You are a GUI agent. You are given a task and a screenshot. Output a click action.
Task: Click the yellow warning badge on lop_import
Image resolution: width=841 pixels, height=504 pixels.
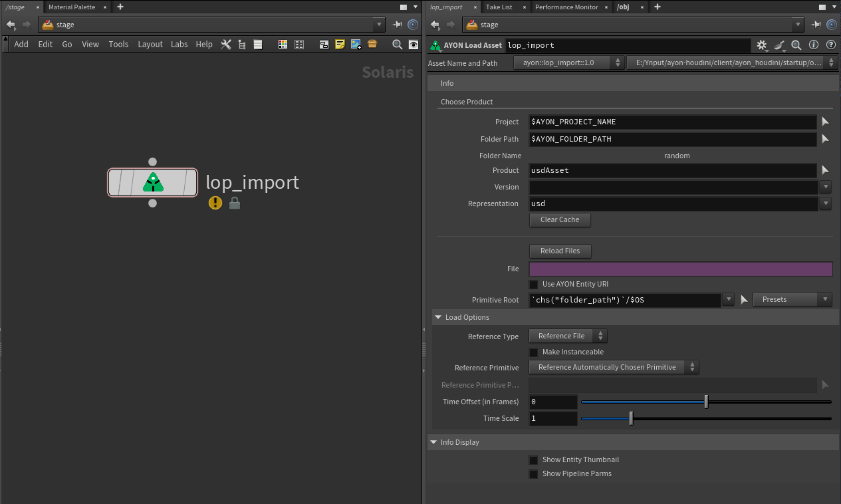[215, 203]
